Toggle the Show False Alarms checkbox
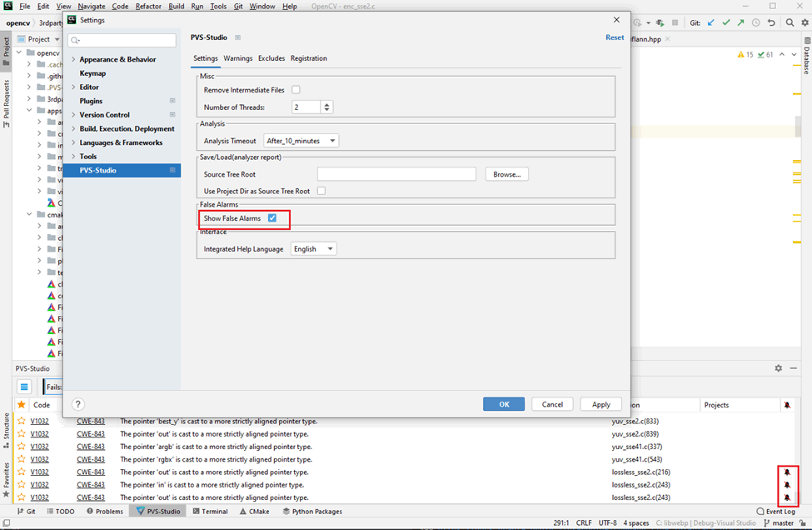Viewport: 812px width, 530px height. click(271, 218)
